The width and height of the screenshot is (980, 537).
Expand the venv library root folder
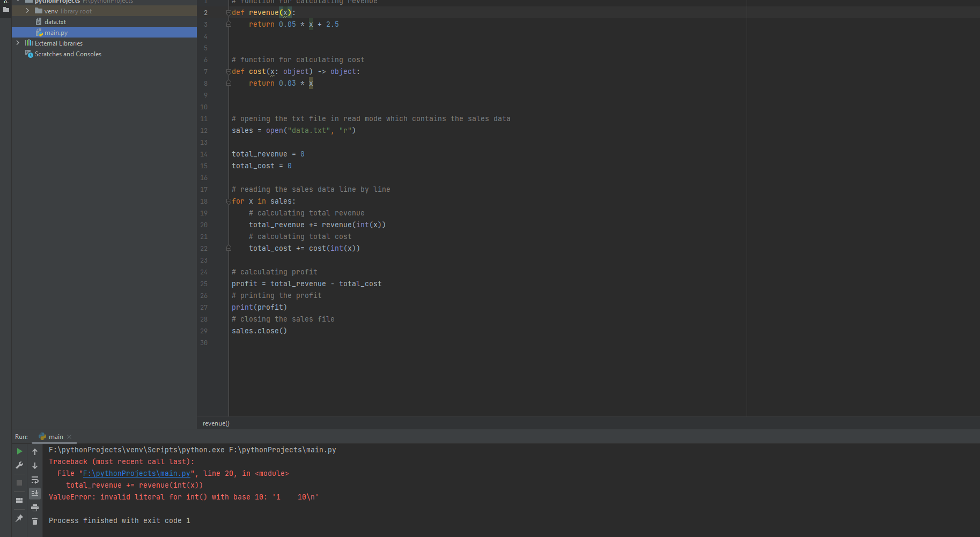(x=27, y=11)
